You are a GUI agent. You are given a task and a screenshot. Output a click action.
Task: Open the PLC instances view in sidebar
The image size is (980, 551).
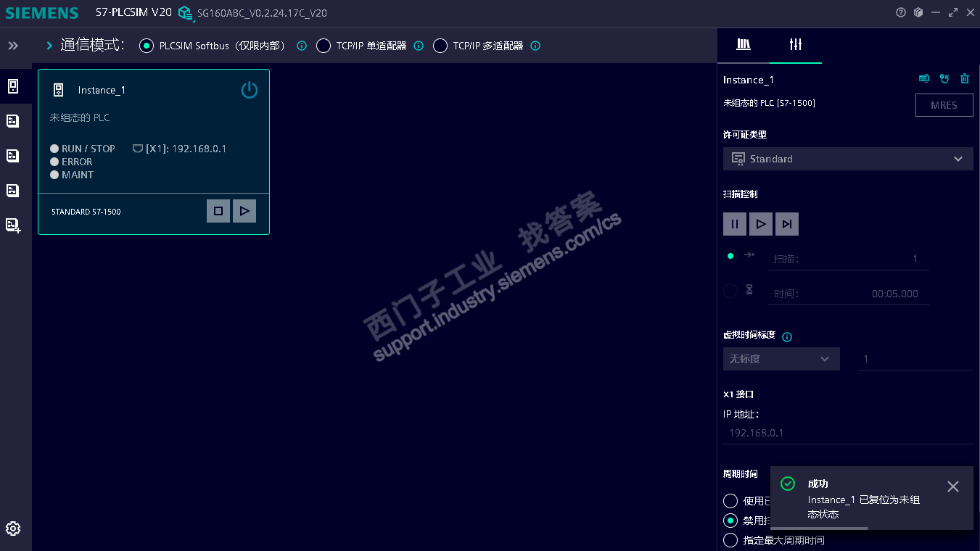point(13,86)
